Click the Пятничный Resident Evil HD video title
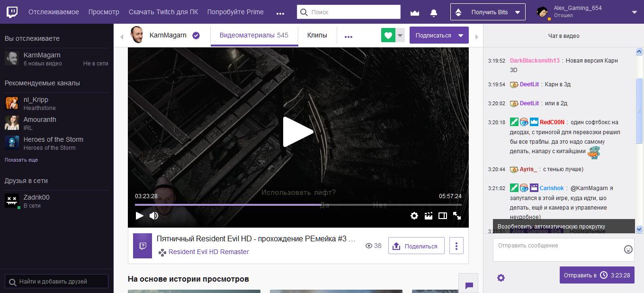The height and width of the screenshot is (293, 644). pyautogui.click(x=256, y=238)
